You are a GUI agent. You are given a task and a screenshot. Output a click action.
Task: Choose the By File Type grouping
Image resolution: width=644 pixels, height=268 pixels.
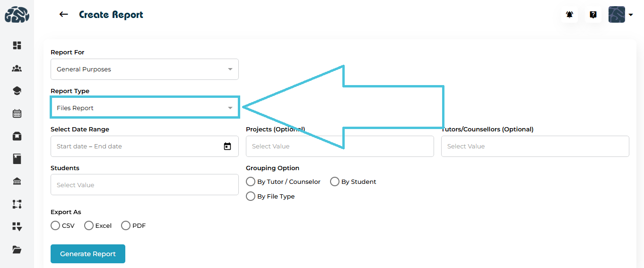point(251,196)
